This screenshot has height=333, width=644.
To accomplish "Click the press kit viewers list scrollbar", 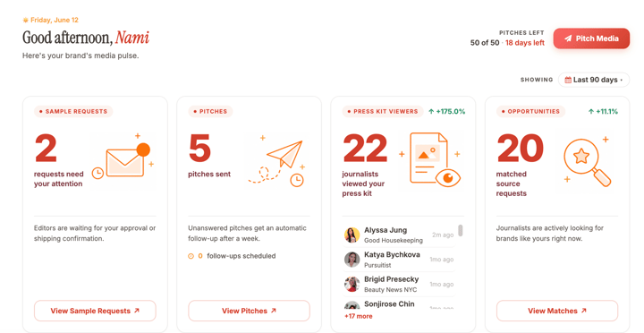I will pos(461,231).
